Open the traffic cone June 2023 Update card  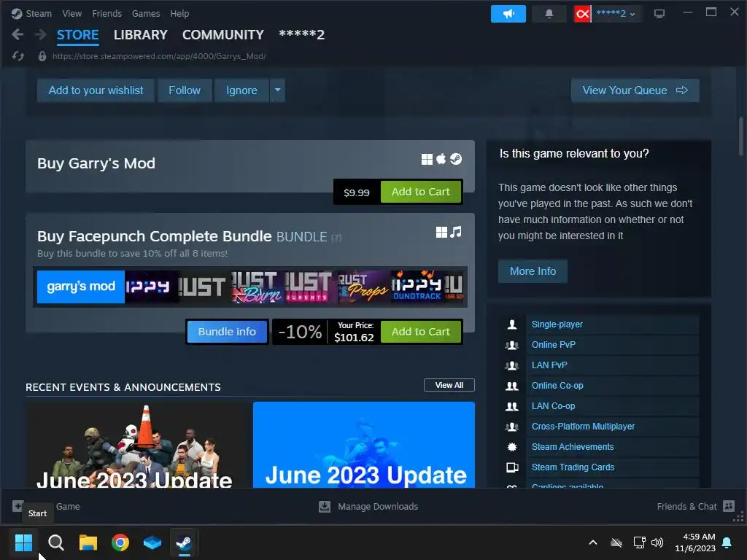[138, 444]
